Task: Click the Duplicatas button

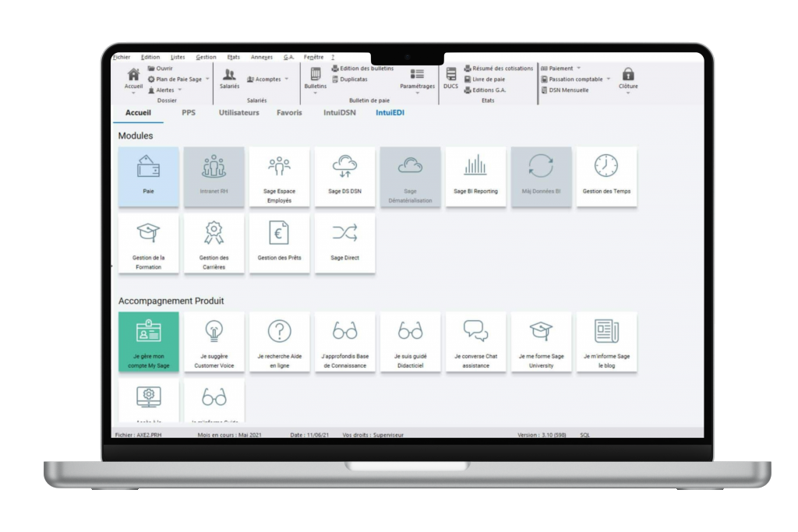Action: (x=350, y=79)
